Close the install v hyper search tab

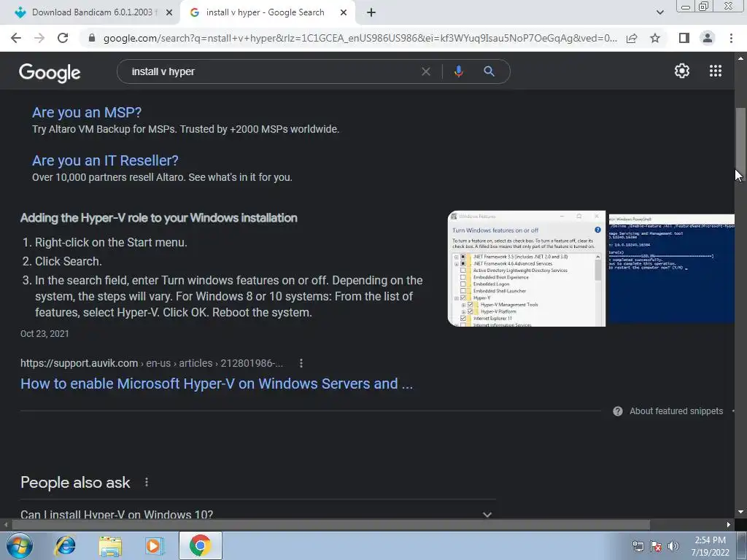coord(344,13)
